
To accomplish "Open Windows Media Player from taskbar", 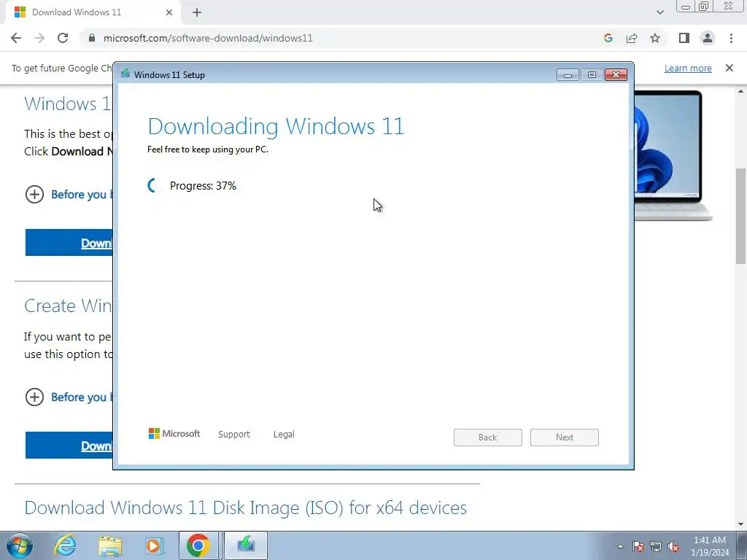I will (x=154, y=545).
